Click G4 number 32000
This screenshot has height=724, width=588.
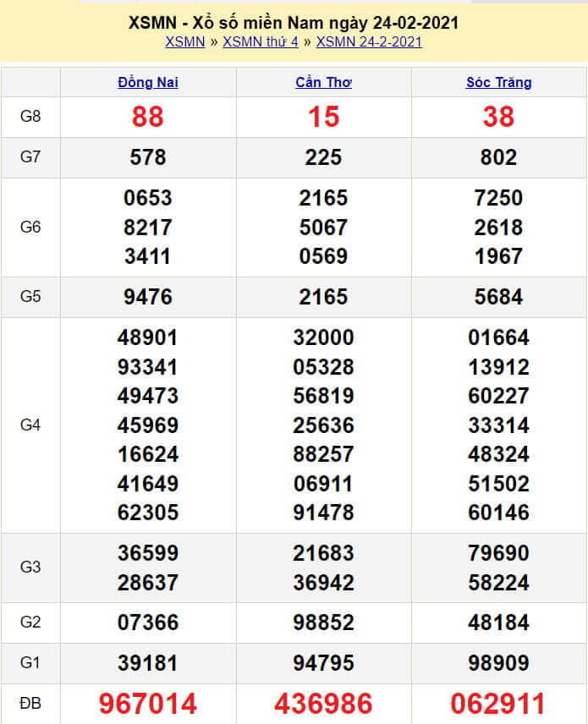[323, 337]
